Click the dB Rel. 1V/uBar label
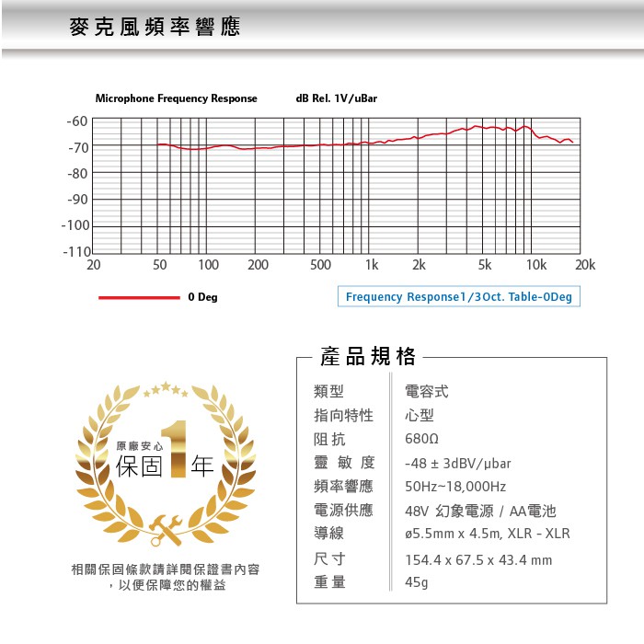This screenshot has height=644, width=644. 337,98
